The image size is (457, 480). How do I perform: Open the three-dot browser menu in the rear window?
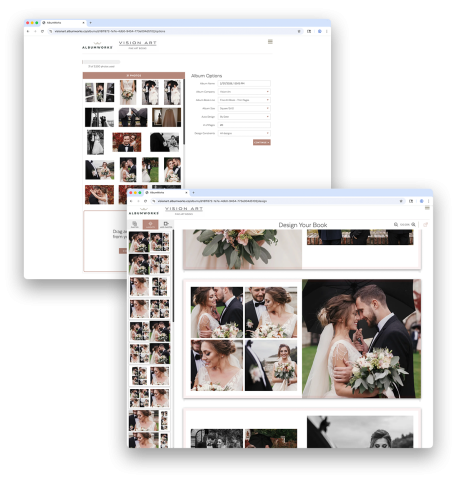327,31
